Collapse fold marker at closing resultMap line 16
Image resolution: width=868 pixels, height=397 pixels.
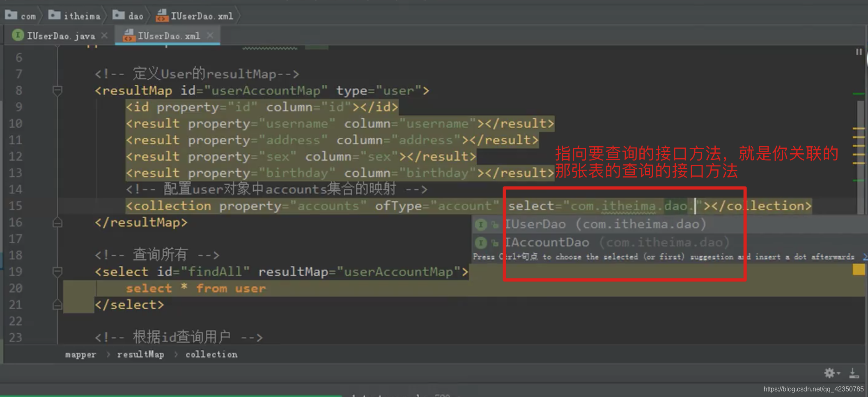tap(57, 222)
